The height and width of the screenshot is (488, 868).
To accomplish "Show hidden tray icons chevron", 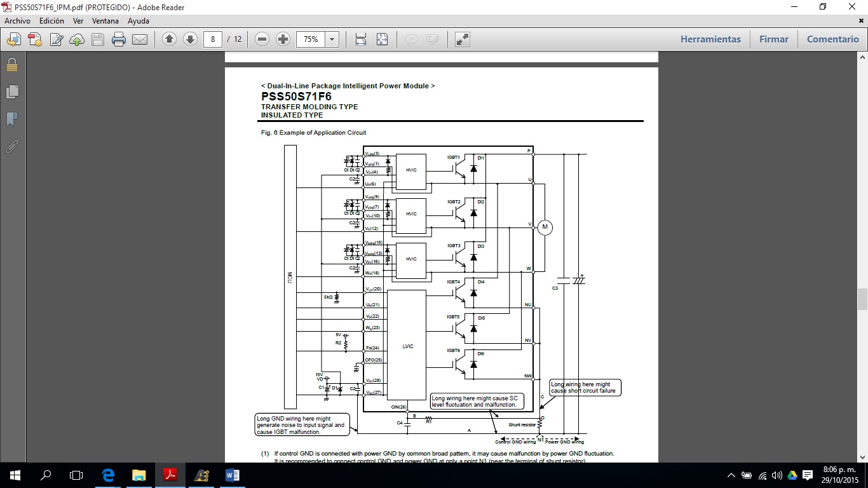I will [733, 475].
